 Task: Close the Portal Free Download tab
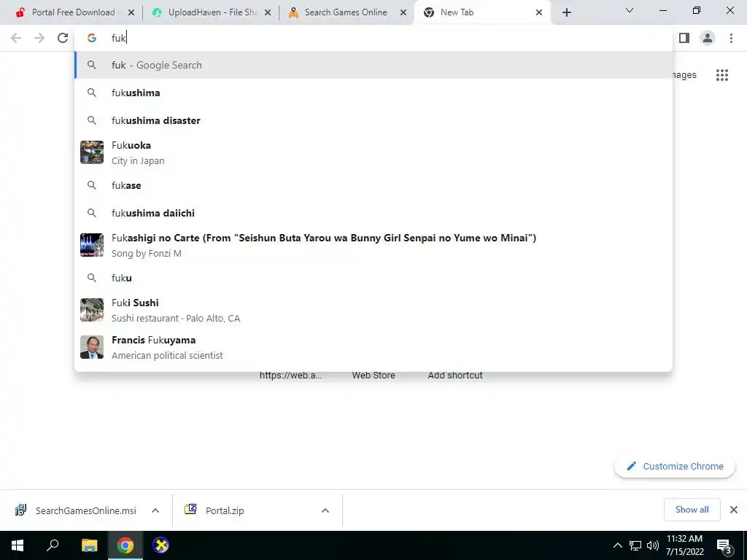tap(131, 12)
